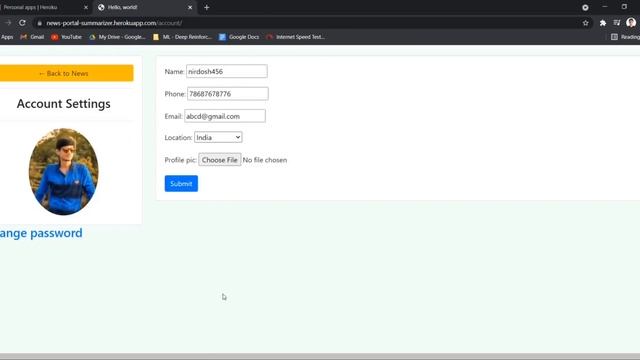Screen dimensions: 640x360
Task: Focus the Name input field
Action: 227,71
